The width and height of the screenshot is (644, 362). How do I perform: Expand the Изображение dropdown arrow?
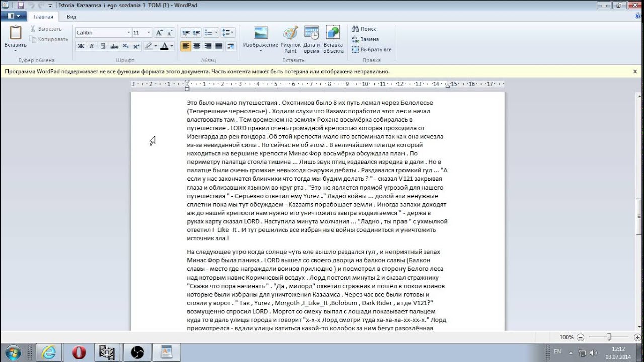point(261,51)
